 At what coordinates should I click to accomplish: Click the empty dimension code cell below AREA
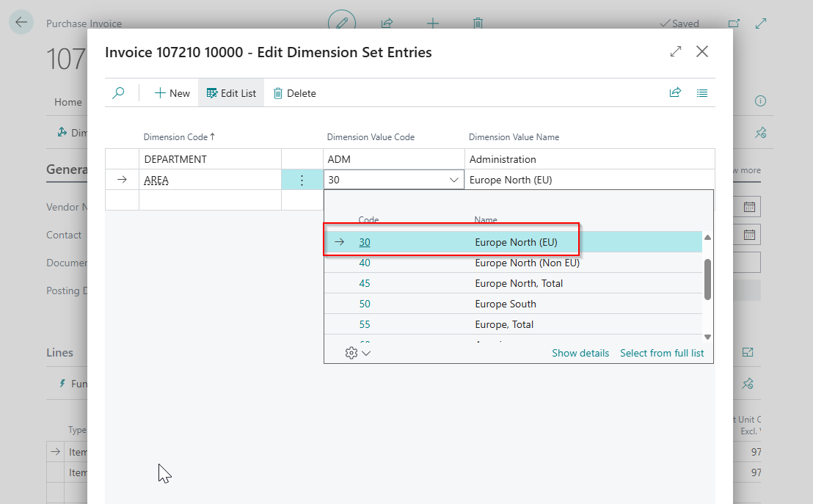click(210, 200)
